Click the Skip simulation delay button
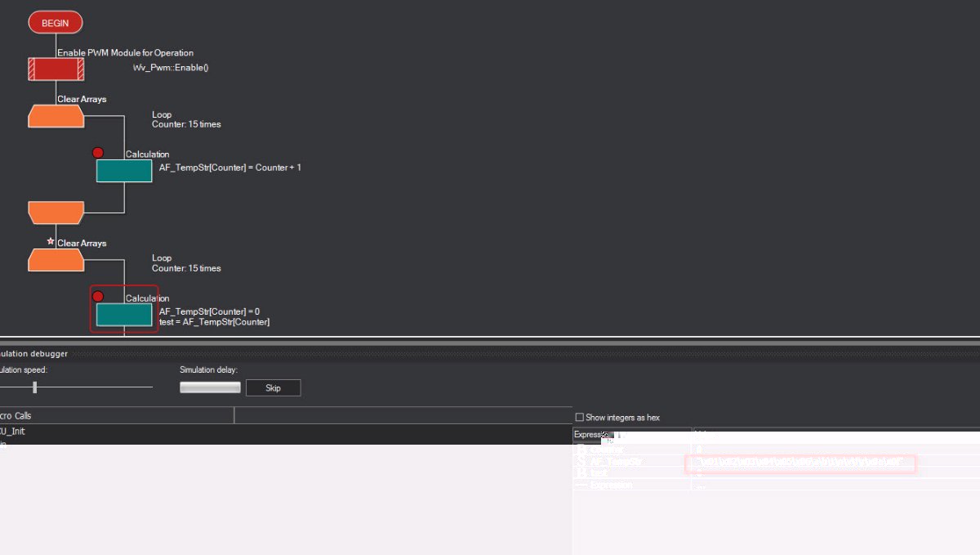The image size is (980, 555). pos(273,387)
